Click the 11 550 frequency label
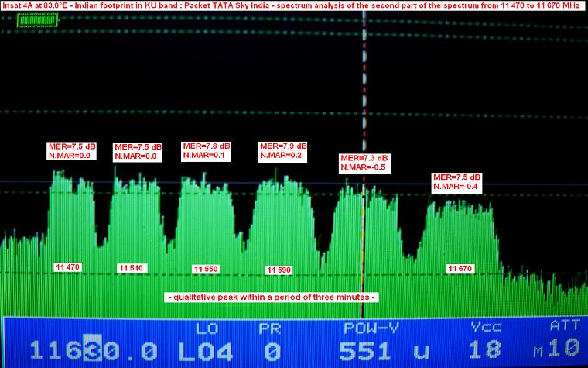This screenshot has height=368, width=588. coord(207,269)
